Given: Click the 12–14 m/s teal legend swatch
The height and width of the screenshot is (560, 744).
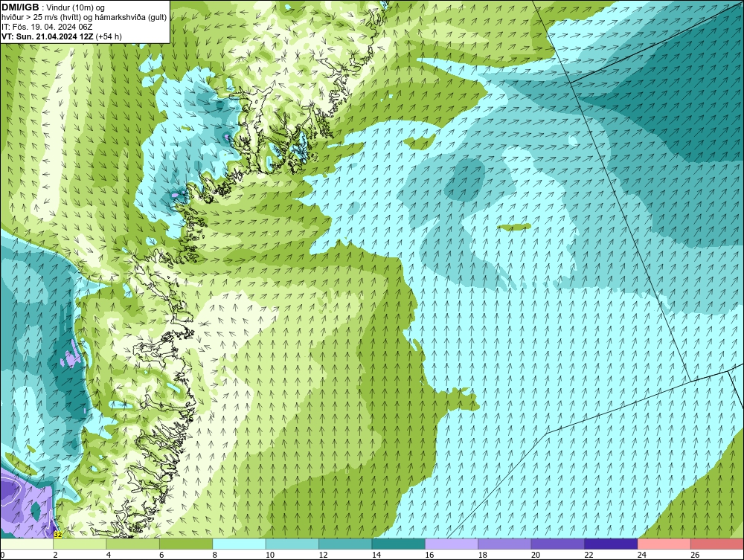Looking at the screenshot, I should [345, 544].
